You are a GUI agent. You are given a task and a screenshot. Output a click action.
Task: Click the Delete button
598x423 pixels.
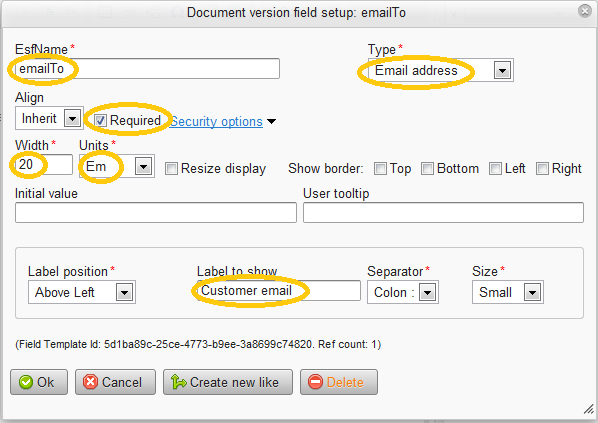click(x=339, y=382)
